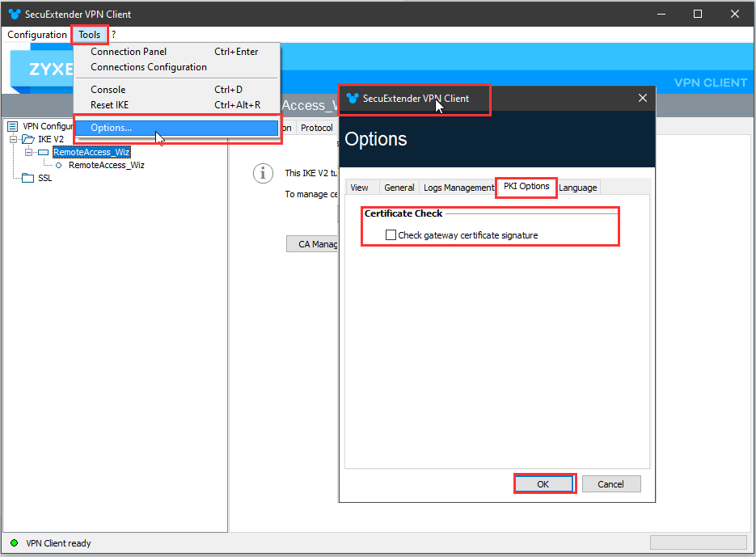Screen dimensions: 756x557
Task: Open the General options tab
Action: pyautogui.click(x=399, y=188)
